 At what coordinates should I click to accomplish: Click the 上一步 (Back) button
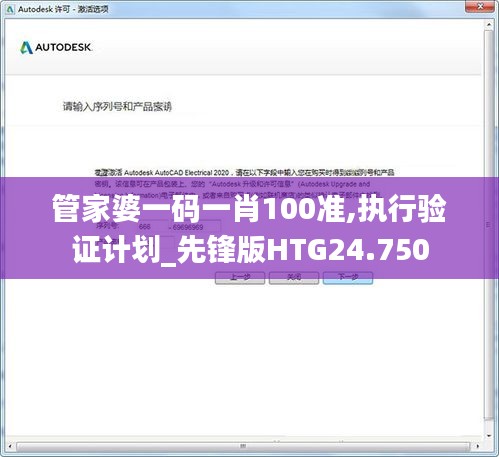click(x=240, y=278)
